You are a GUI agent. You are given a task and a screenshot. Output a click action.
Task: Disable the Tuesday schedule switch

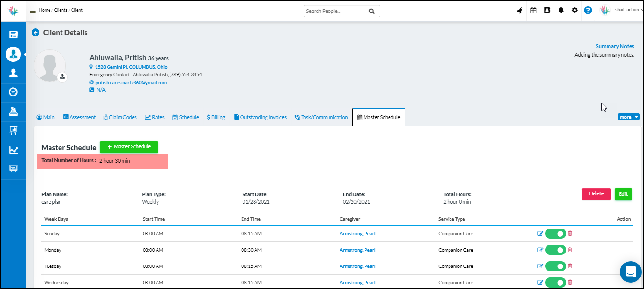[555, 266]
